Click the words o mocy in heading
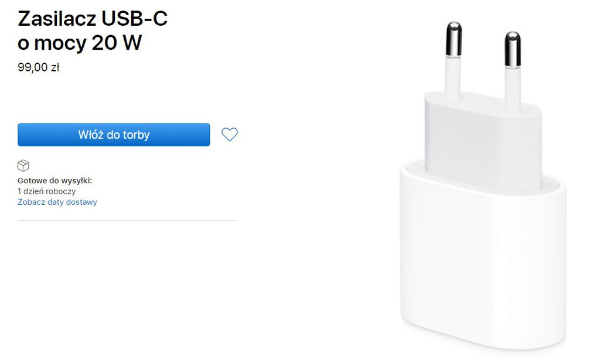600x364 pixels. [52, 43]
